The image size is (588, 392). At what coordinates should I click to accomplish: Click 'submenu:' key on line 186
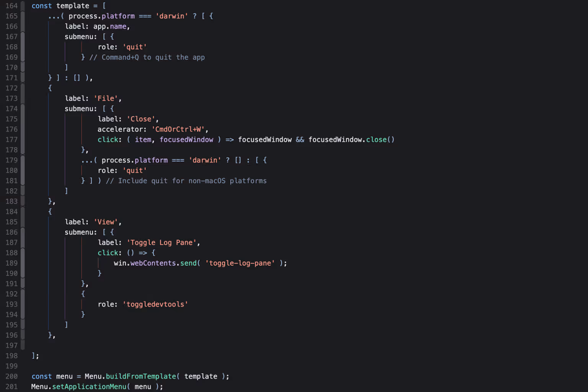click(x=81, y=232)
